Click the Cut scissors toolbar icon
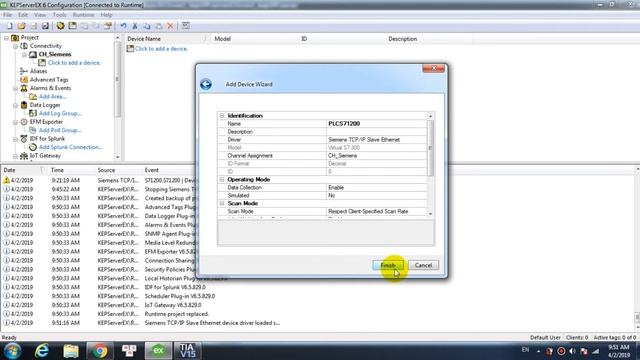Viewport: 640px width, 360px height. (x=135, y=26)
